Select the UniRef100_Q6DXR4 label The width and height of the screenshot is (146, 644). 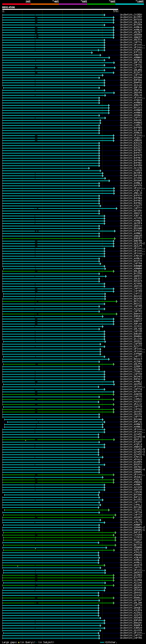(131, 93)
